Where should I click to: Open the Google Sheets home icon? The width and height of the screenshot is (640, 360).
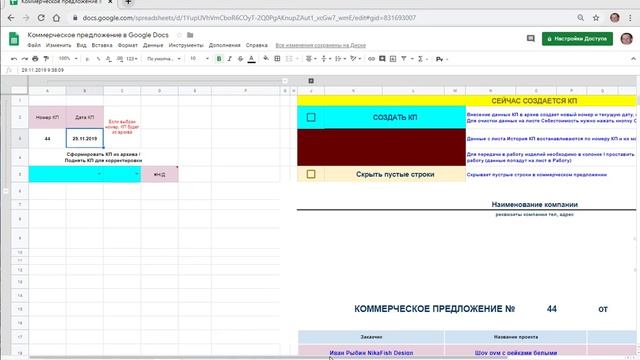pyautogui.click(x=14, y=39)
